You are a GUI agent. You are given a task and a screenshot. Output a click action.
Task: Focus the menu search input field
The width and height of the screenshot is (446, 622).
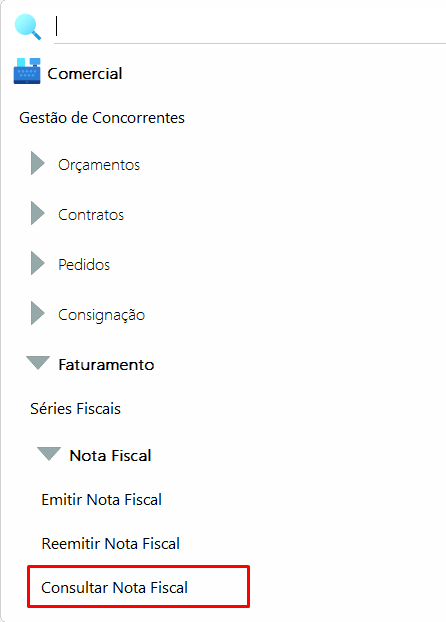pyautogui.click(x=250, y=27)
